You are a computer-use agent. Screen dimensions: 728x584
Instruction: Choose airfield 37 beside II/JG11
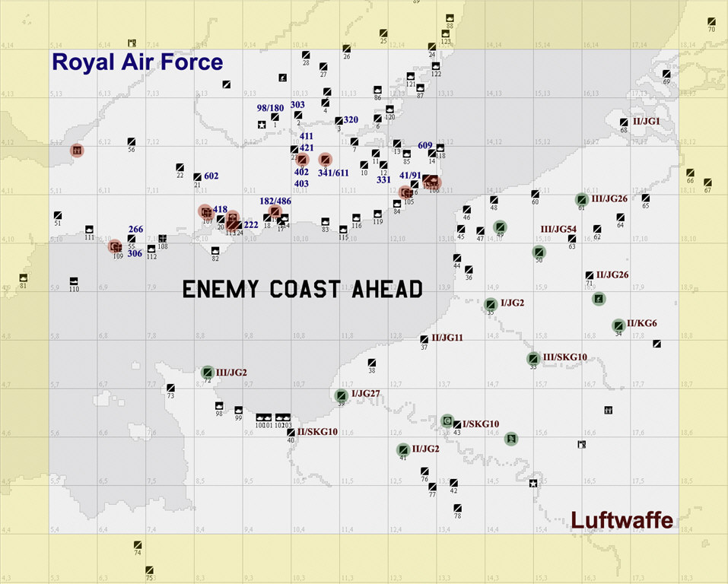(x=424, y=339)
